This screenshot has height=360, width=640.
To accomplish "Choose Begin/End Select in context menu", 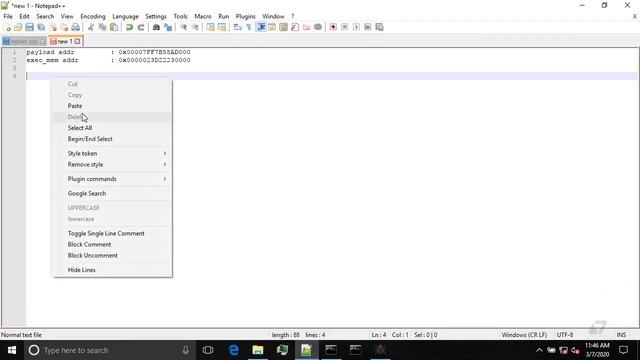I will 112,139.
